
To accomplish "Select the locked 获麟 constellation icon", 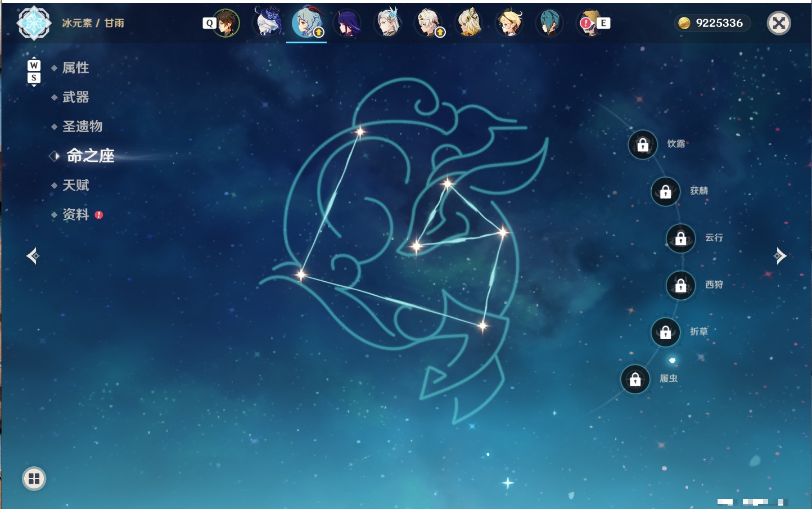I will (x=666, y=192).
